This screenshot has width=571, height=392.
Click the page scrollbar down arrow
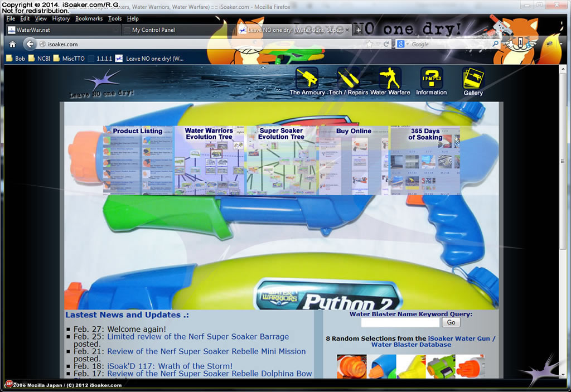click(x=563, y=374)
